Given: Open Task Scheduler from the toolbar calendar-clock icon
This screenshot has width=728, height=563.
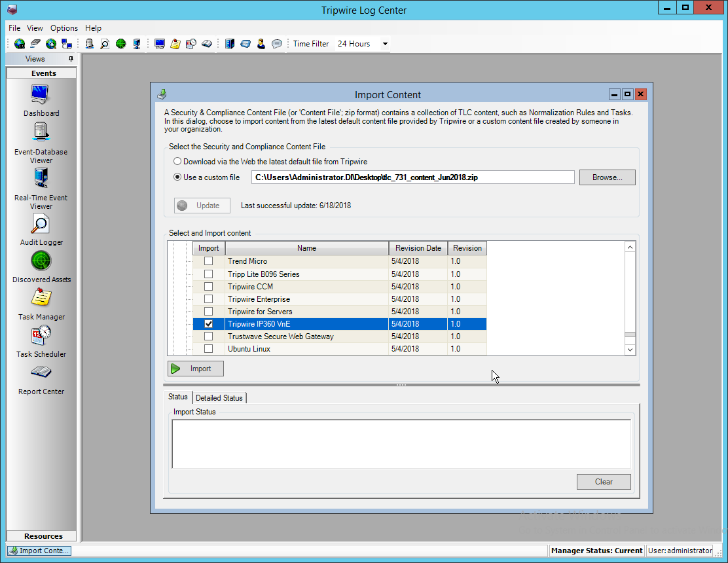Looking at the screenshot, I should point(191,44).
